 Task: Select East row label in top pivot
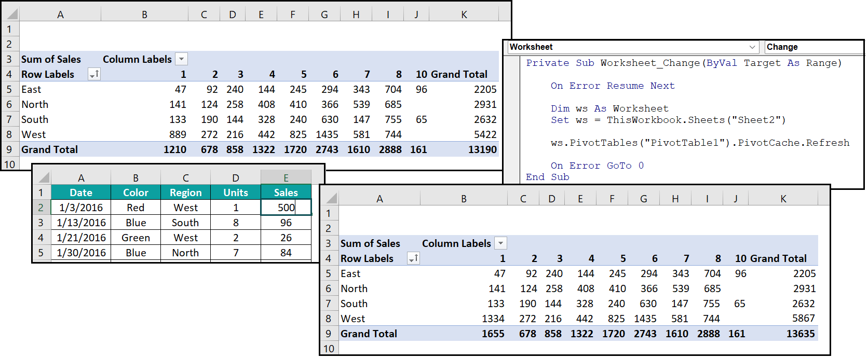pos(31,89)
